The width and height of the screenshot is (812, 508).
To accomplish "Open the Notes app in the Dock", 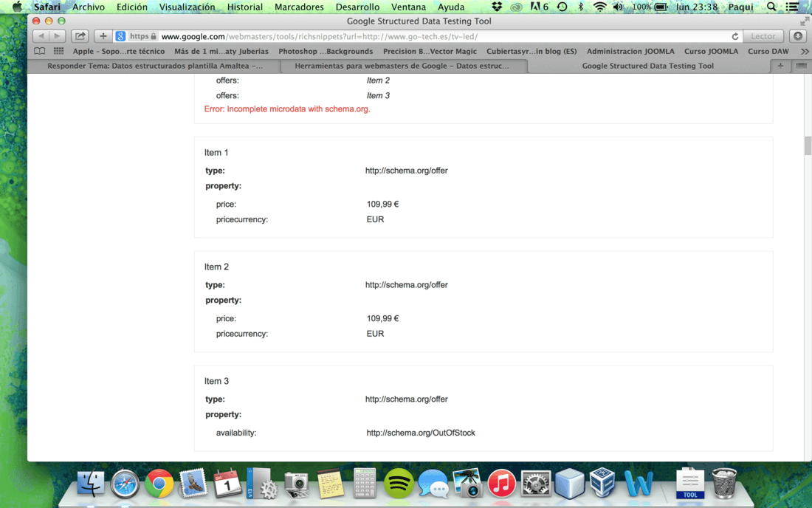I will pyautogui.click(x=331, y=483).
